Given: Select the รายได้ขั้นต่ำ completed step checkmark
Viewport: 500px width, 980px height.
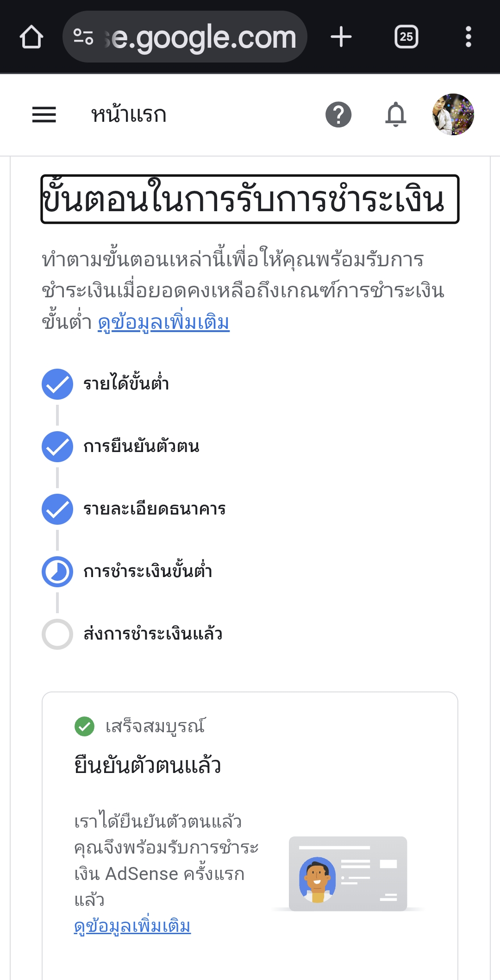Looking at the screenshot, I should tap(57, 384).
